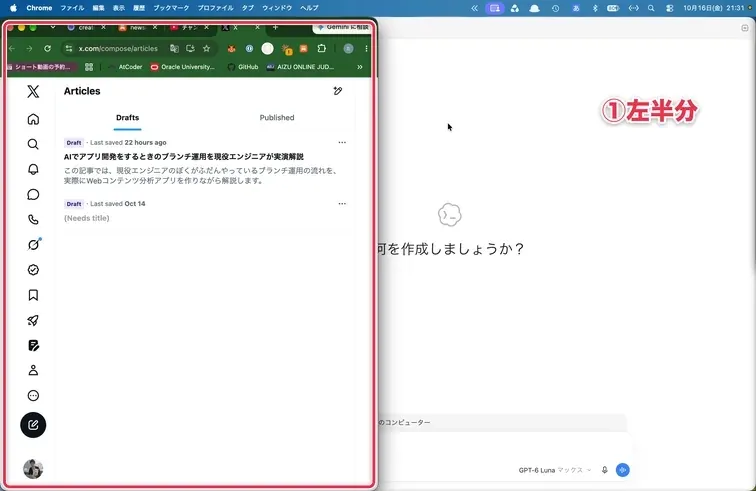The height and width of the screenshot is (491, 756).
Task: Open the GPT-6 Luna model dropdown
Action: point(555,470)
